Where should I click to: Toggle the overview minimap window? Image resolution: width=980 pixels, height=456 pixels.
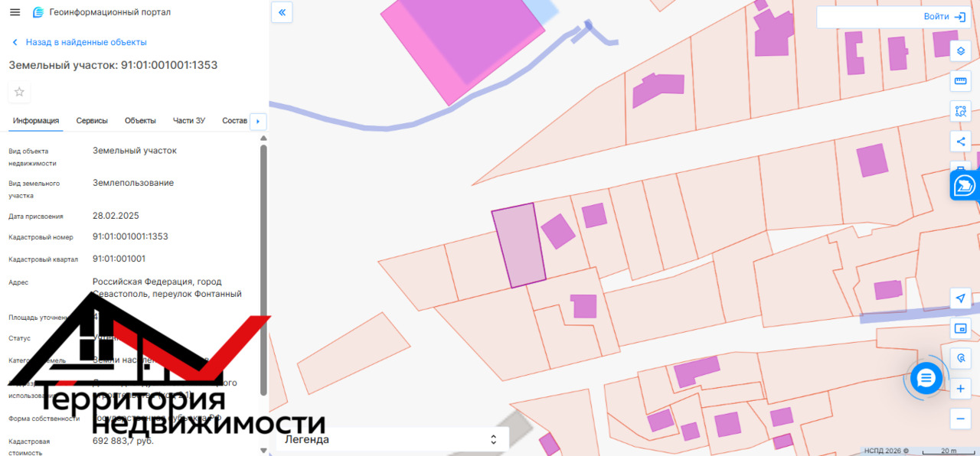(960, 328)
